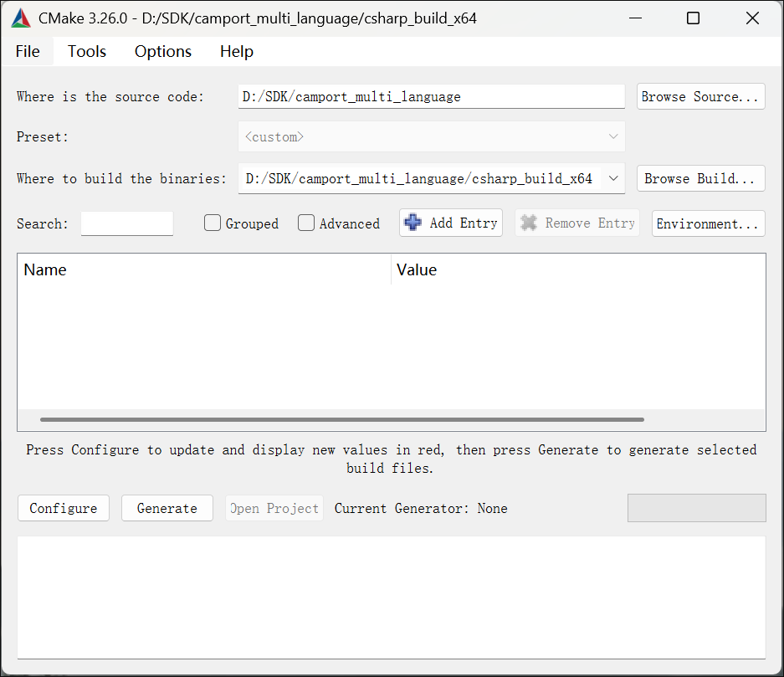Enable the Advanced checkbox
Screen dimensions: 784x677
tap(306, 223)
